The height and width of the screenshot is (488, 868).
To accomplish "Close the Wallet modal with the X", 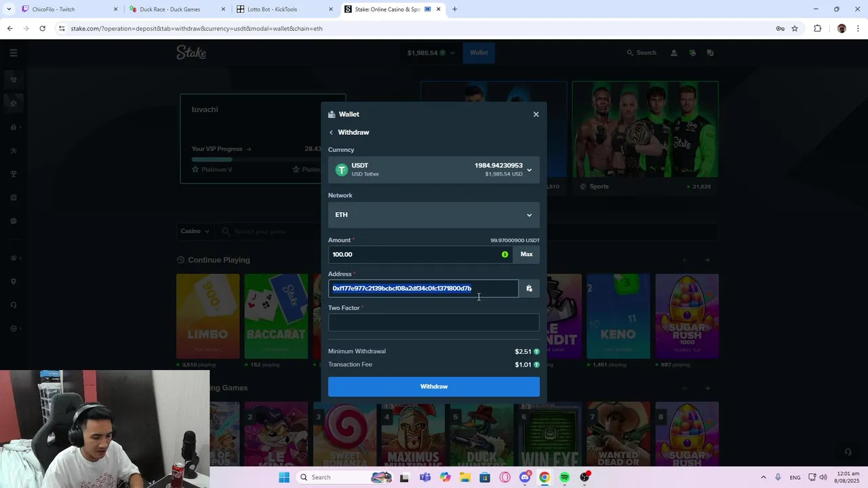I will pyautogui.click(x=536, y=114).
